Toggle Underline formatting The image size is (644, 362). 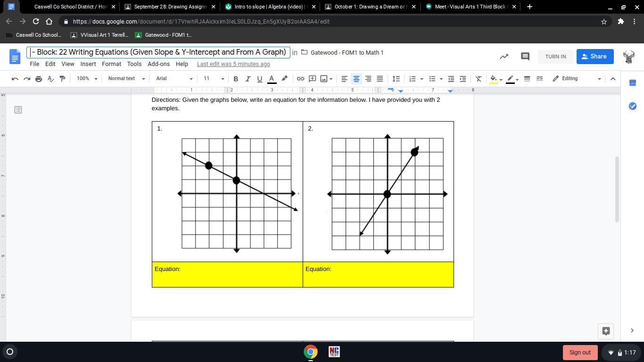point(259,79)
